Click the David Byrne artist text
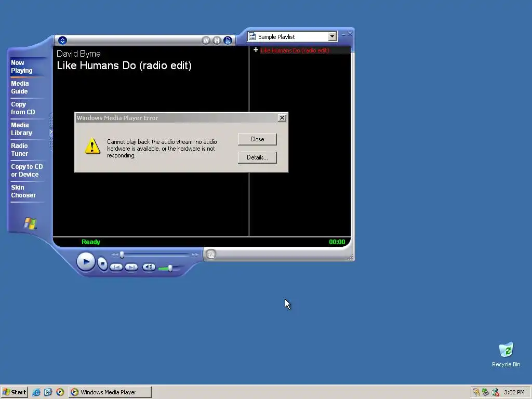 [x=78, y=54]
